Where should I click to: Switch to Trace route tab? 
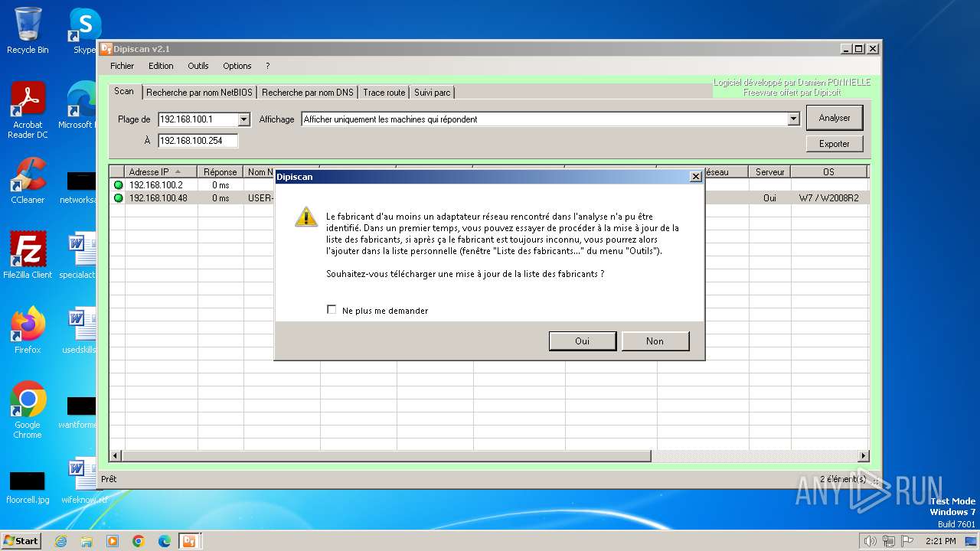click(384, 93)
